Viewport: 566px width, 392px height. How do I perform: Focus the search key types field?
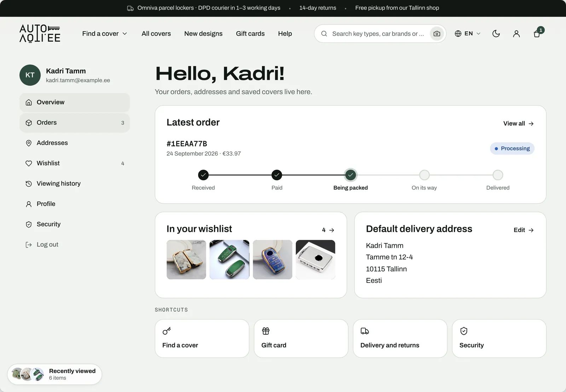(x=378, y=34)
